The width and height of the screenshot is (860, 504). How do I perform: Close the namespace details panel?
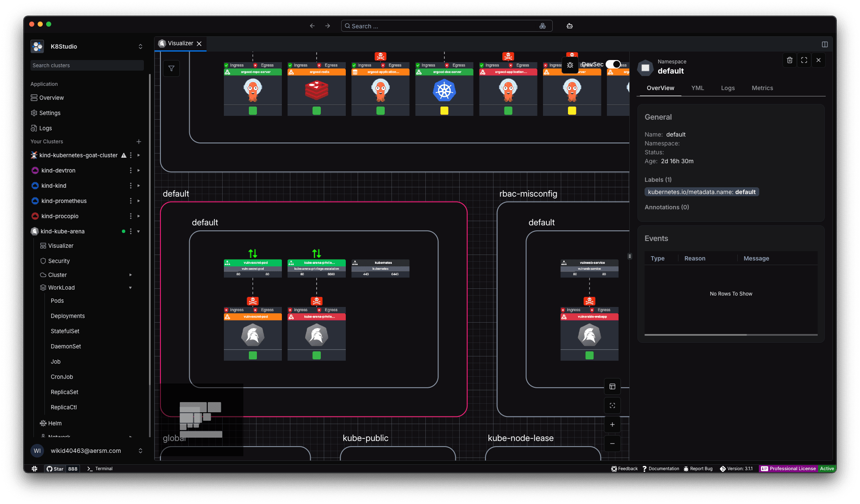coord(819,60)
